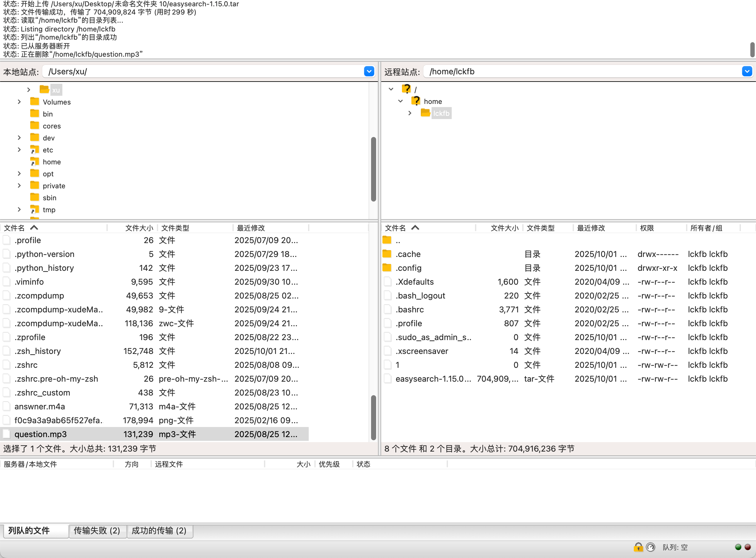Open the local site path dropdown
This screenshot has height=558, width=756.
click(369, 71)
